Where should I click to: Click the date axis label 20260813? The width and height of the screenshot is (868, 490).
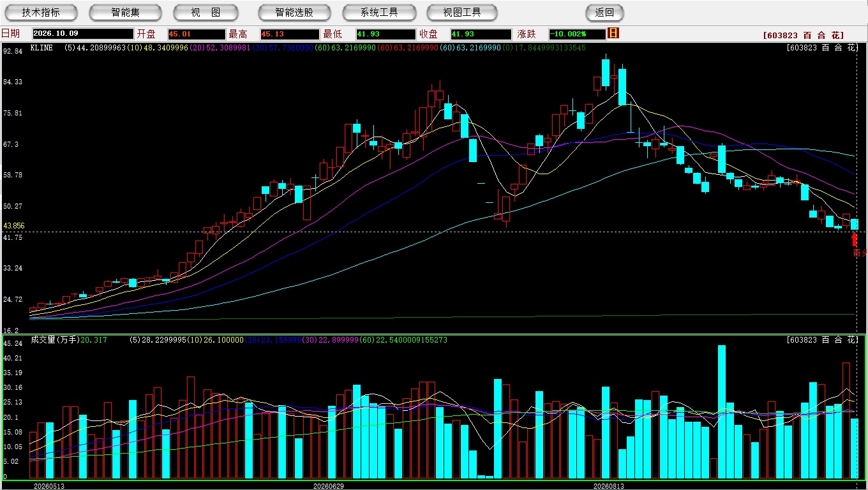click(609, 486)
